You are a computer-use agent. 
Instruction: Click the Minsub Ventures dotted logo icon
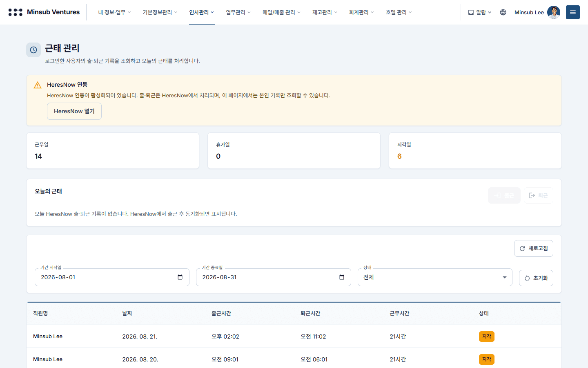tap(16, 12)
